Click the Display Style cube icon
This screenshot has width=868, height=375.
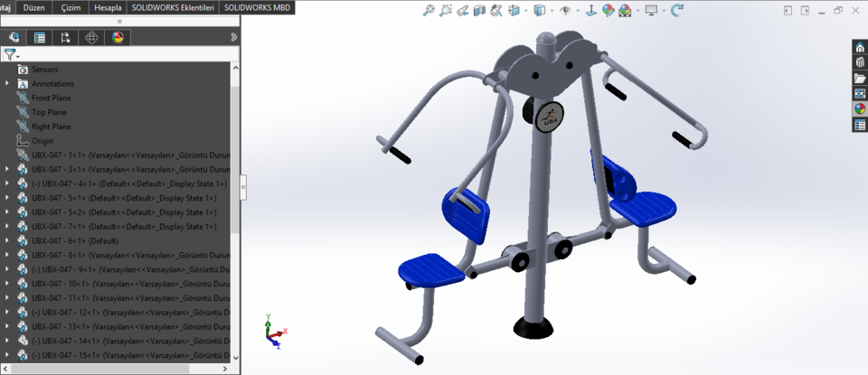pos(539,10)
